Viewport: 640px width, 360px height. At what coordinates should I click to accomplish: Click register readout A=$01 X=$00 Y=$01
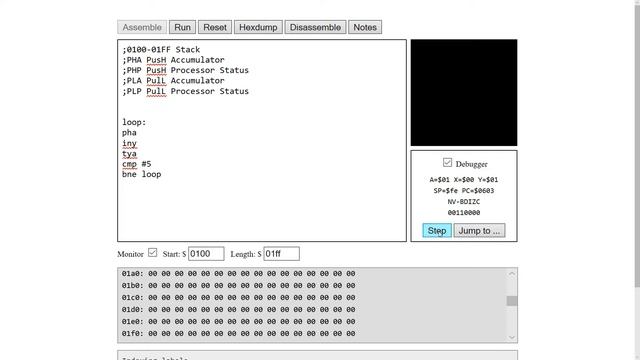click(464, 180)
